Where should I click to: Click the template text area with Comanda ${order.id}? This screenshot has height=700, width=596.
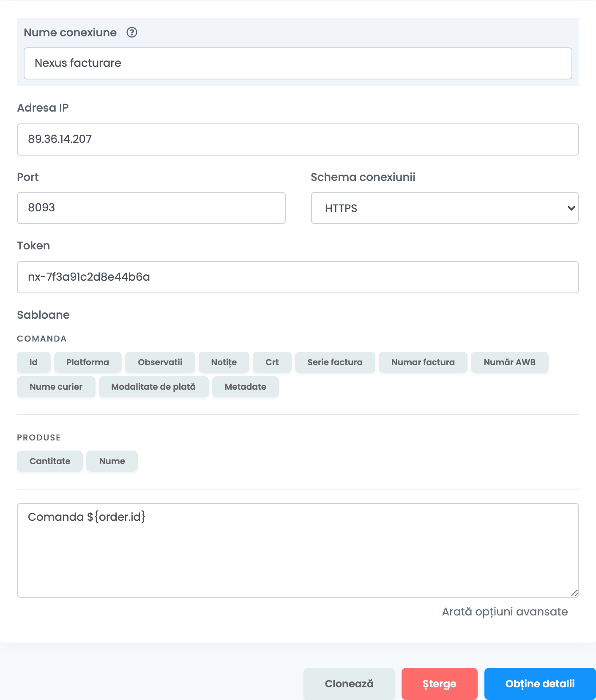pyautogui.click(x=298, y=550)
